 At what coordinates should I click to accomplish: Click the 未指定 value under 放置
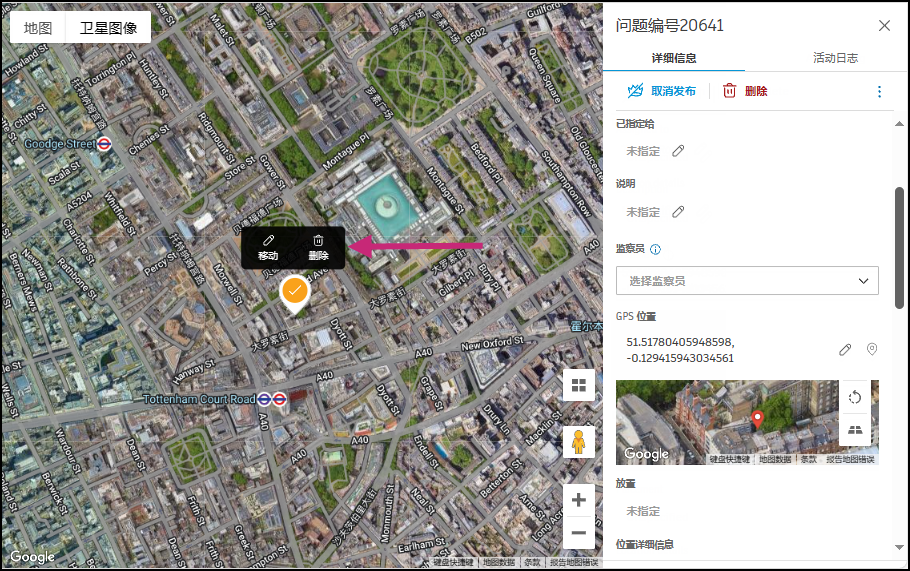[x=643, y=511]
